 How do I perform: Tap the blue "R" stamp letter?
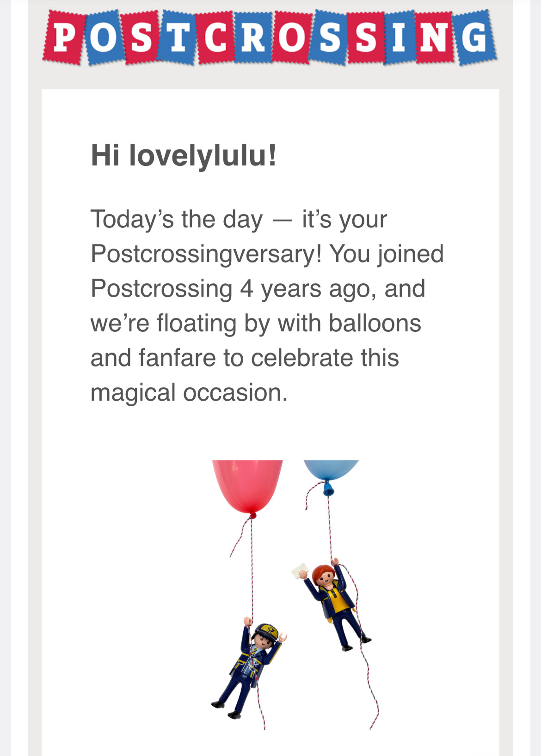[x=253, y=38]
